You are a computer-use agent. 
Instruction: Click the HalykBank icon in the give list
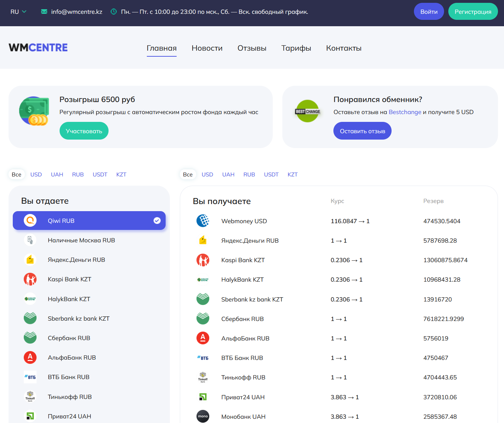30,299
